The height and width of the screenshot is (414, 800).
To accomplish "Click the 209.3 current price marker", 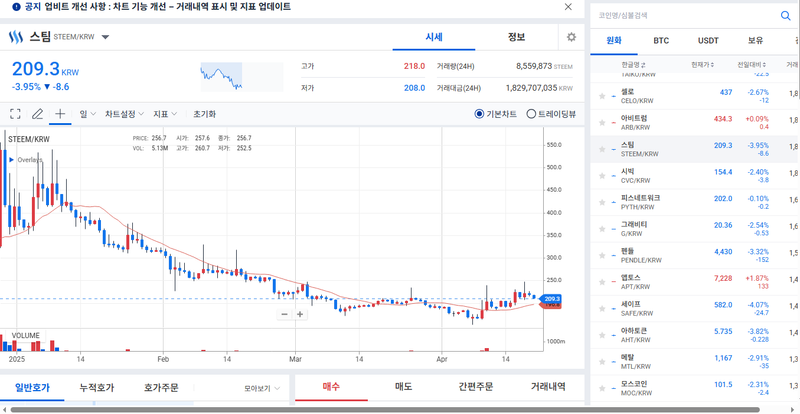I will pyautogui.click(x=552, y=299).
